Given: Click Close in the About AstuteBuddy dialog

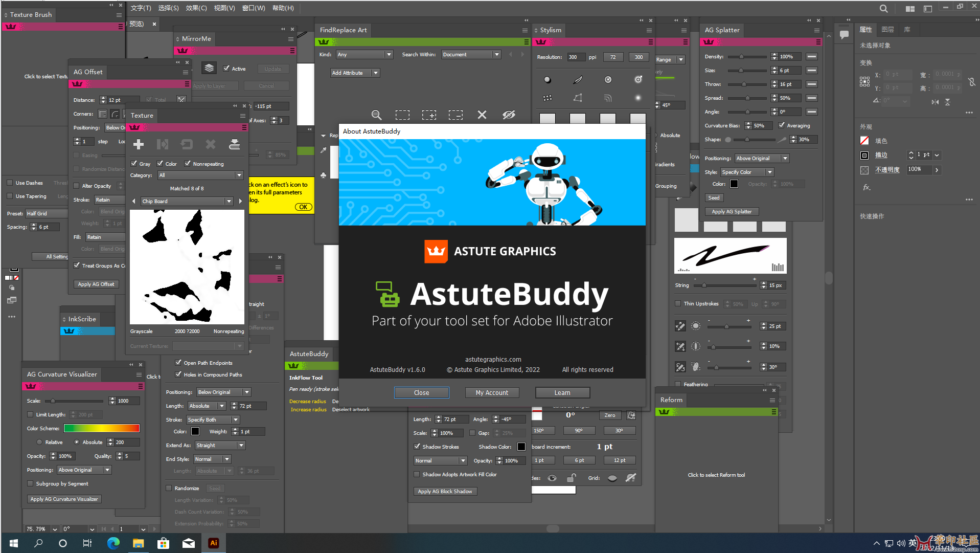Looking at the screenshot, I should click(x=421, y=392).
